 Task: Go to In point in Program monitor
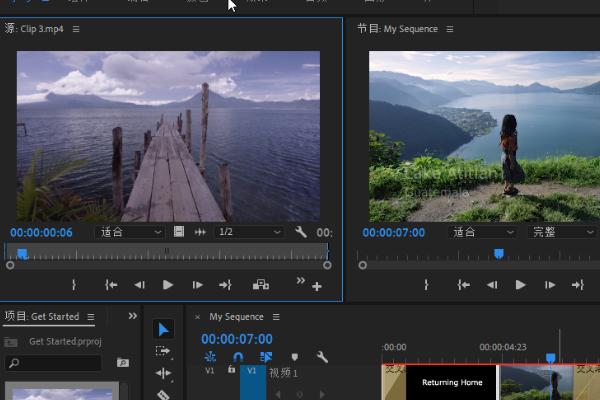[463, 285]
